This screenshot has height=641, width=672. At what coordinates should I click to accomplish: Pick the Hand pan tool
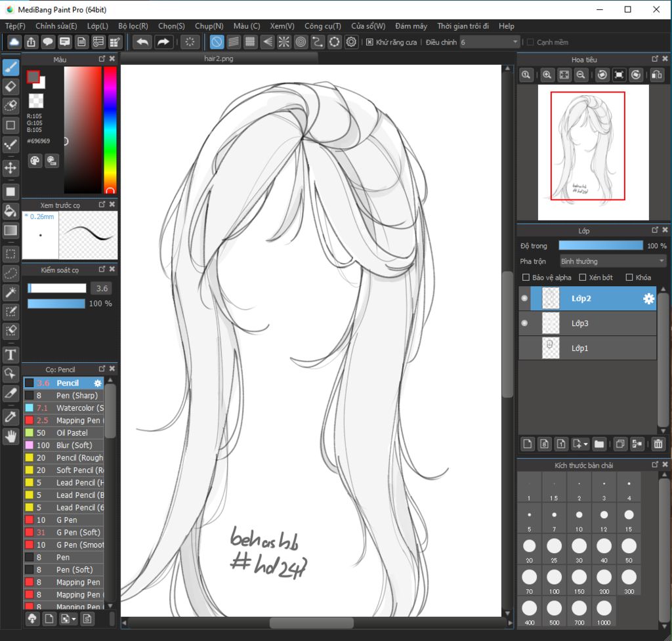10,435
